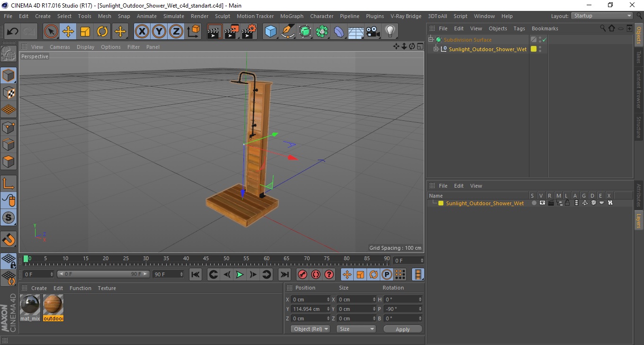Click the end frame 90 F stepper
This screenshot has height=345, width=644.
click(181, 274)
